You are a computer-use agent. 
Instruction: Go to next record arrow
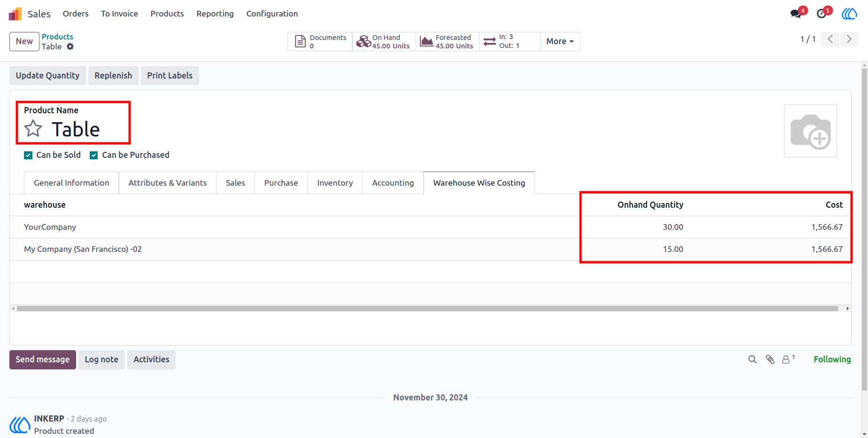pyautogui.click(x=849, y=39)
